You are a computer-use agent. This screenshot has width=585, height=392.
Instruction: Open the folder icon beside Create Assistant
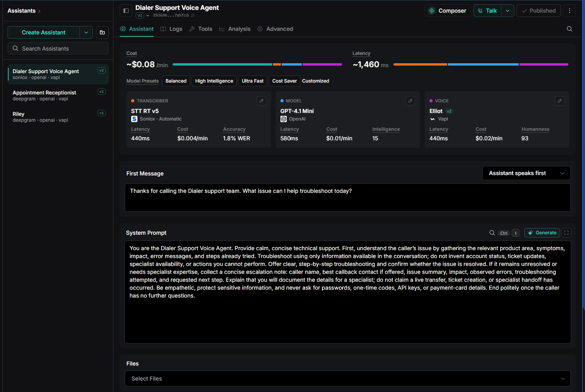[102, 32]
